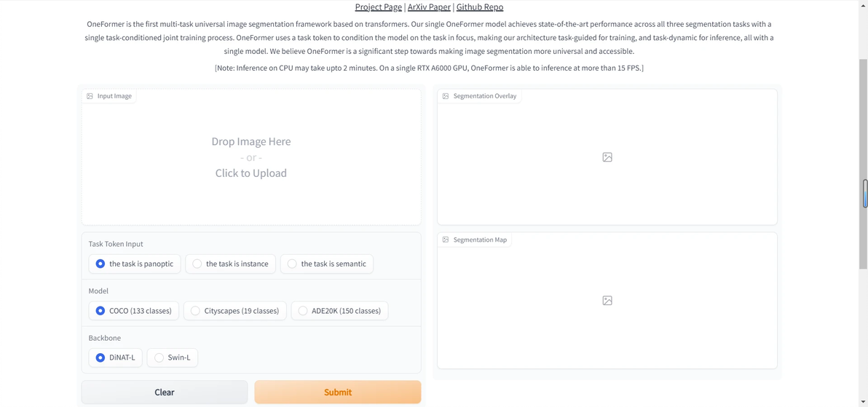The width and height of the screenshot is (868, 407).
Task: Click the Segmentation Map placeholder image icon
Action: click(x=607, y=301)
